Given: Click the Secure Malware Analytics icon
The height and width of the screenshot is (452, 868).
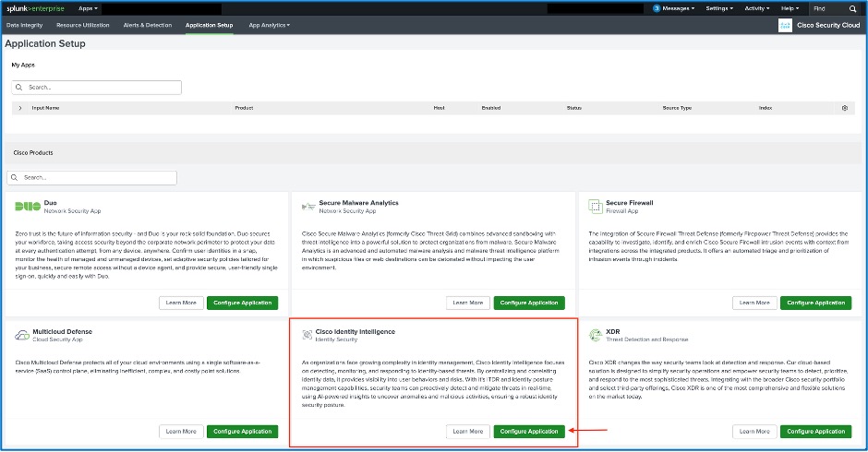Looking at the screenshot, I should coord(307,207).
